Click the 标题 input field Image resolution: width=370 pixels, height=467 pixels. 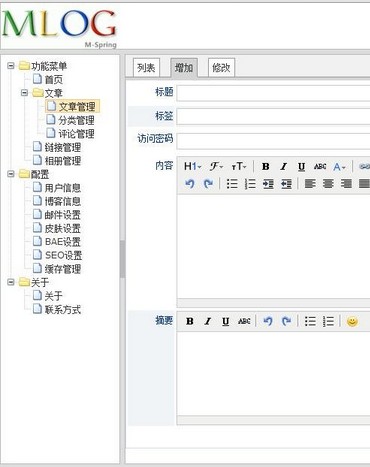(273, 93)
